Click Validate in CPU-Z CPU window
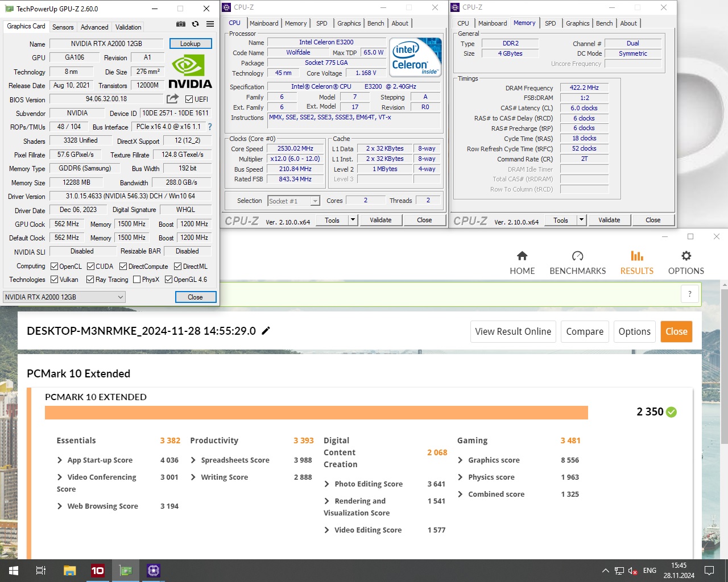 pyautogui.click(x=380, y=220)
